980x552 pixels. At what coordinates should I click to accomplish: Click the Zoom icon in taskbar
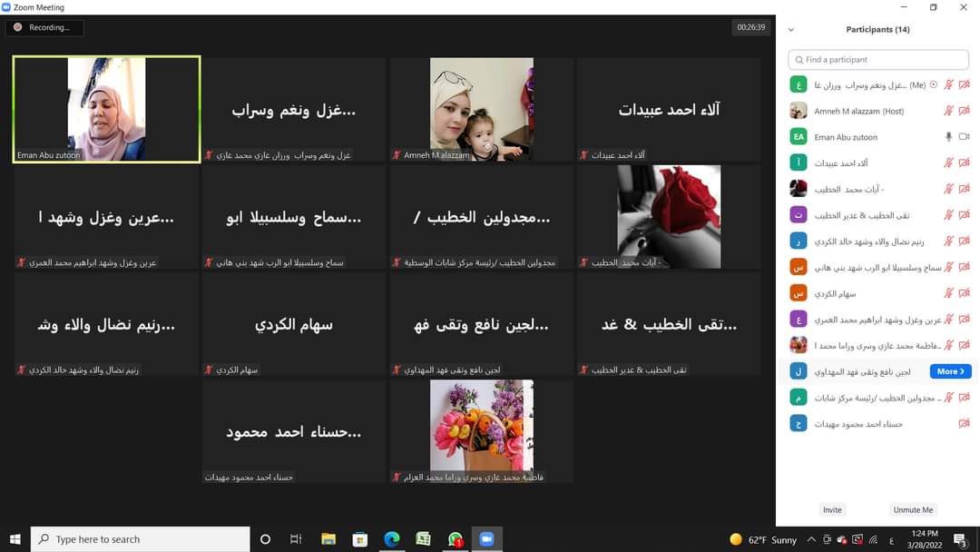[485, 539]
